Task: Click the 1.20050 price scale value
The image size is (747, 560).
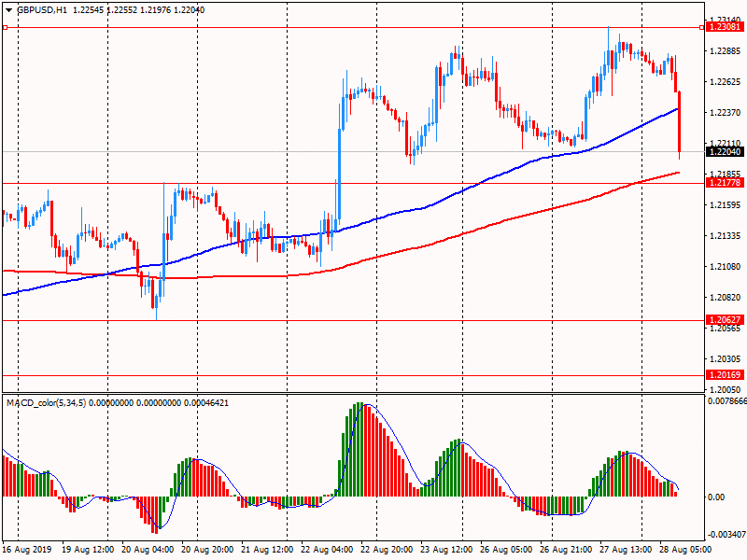Action: 726,389
